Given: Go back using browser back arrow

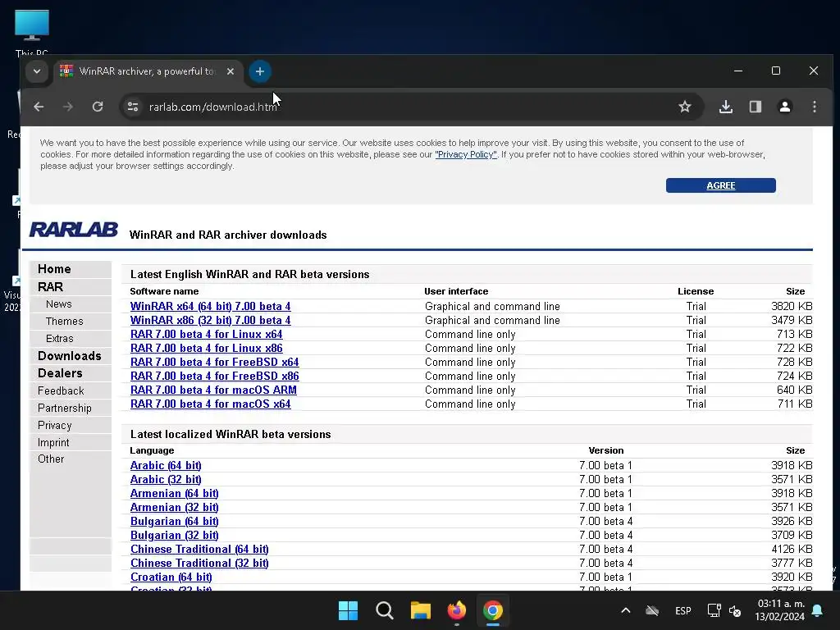Looking at the screenshot, I should tap(39, 107).
